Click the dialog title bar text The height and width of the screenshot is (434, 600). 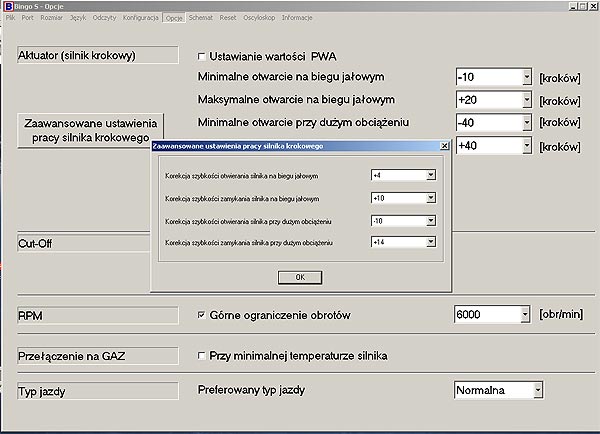coord(238,146)
